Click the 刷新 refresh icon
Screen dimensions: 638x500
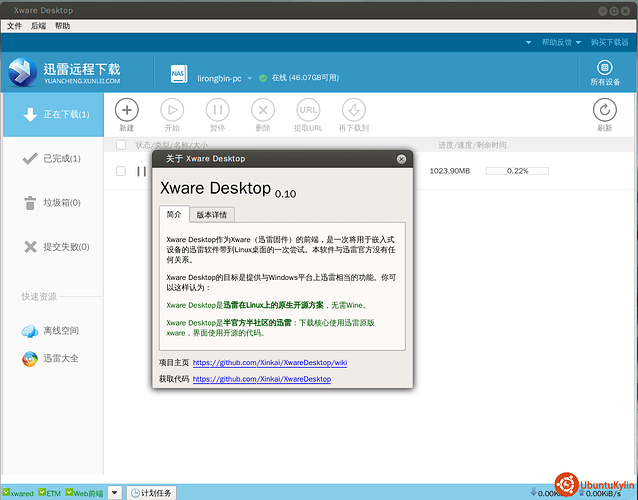pos(605,110)
